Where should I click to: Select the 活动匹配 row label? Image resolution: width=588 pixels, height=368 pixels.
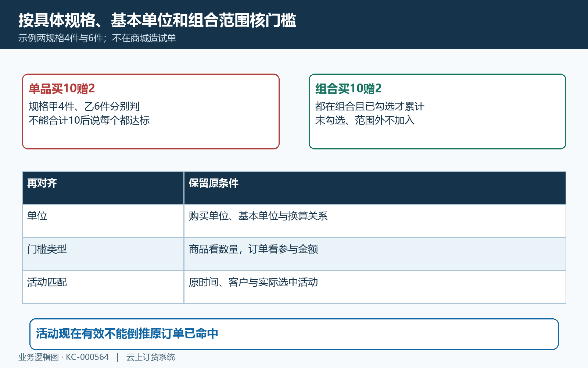click(x=103, y=287)
